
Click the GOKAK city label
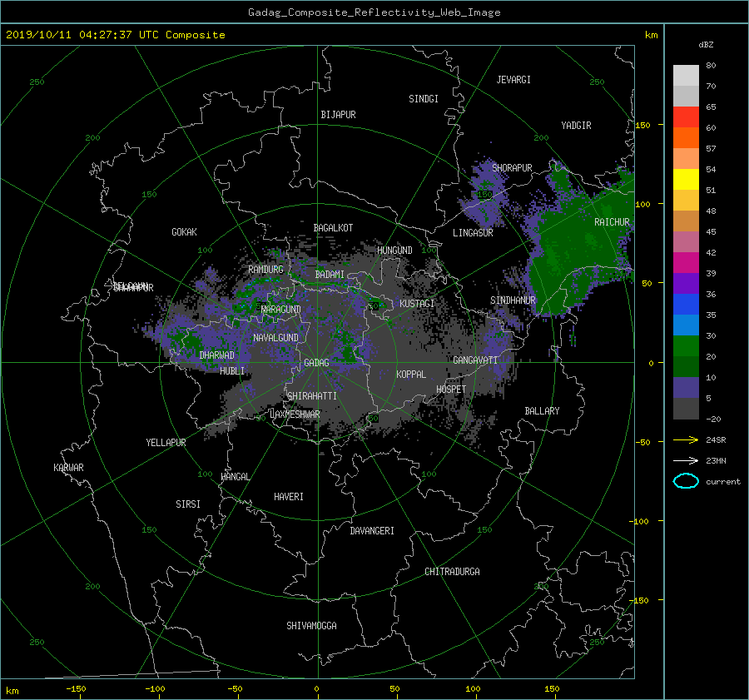(185, 232)
